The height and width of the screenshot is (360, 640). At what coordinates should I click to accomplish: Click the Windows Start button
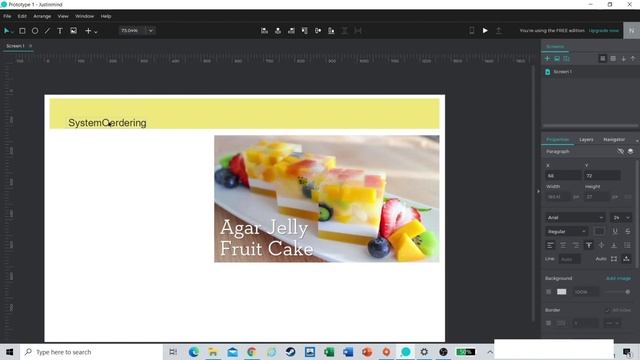point(10,352)
